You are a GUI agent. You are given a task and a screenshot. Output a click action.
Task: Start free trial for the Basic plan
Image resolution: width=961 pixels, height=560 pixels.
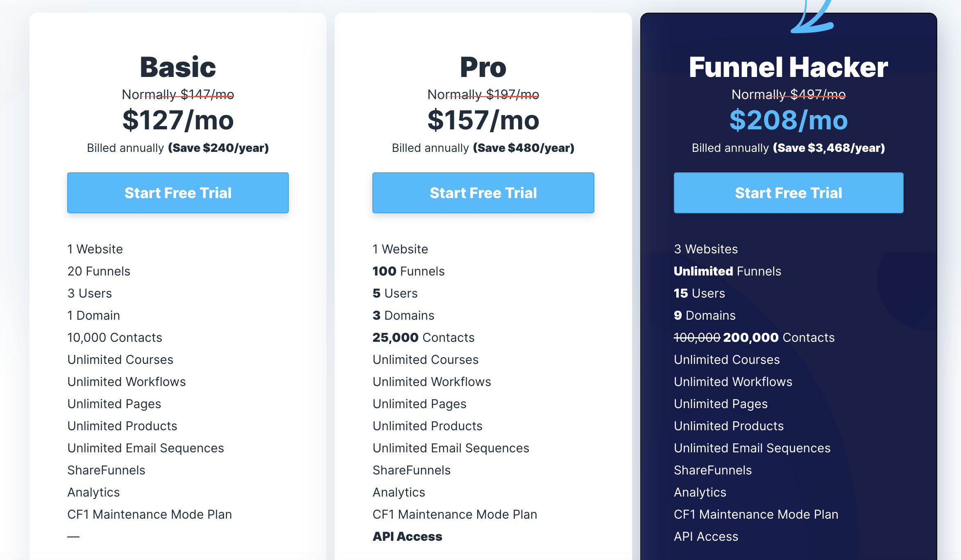(178, 192)
